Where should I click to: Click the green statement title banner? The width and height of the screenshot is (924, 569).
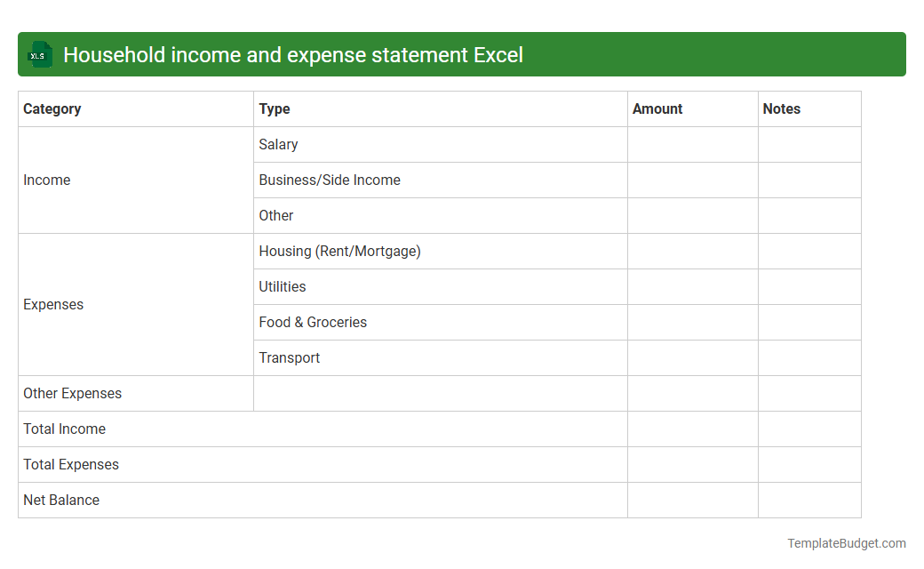coord(462,54)
